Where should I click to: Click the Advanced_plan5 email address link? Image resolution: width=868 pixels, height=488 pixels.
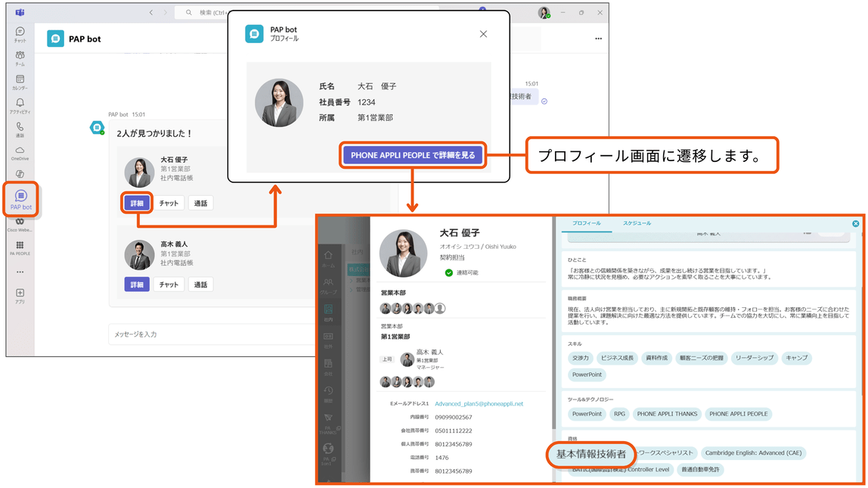click(479, 404)
